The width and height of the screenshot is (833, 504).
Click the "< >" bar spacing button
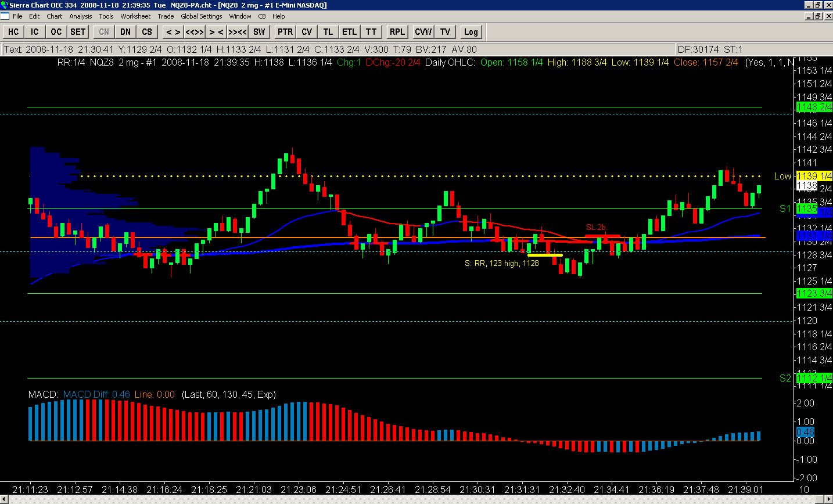(173, 32)
